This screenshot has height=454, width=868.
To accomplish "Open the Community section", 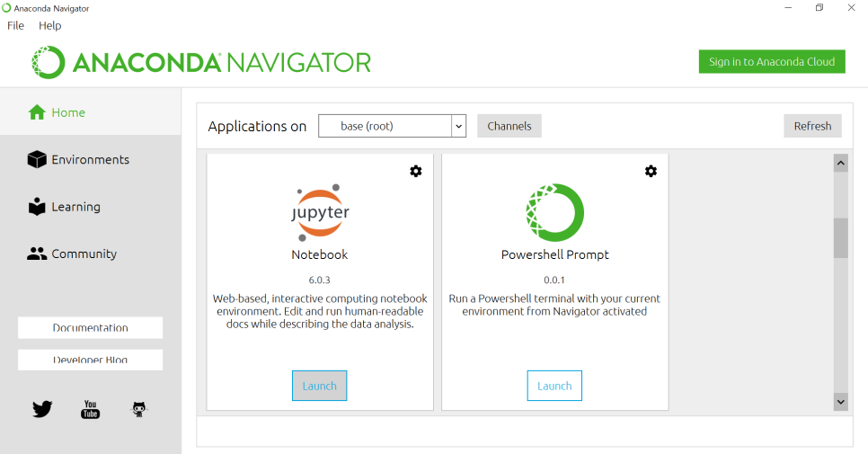I will [90, 254].
